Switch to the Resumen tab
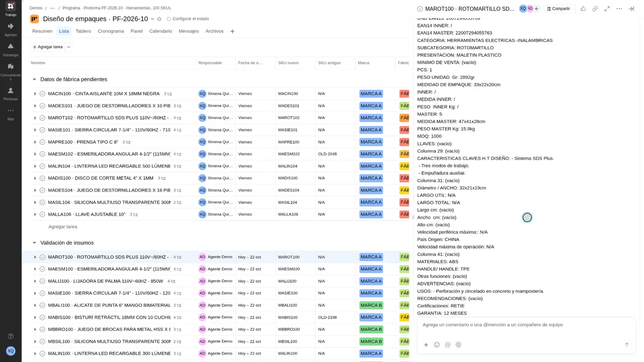The width and height of the screenshot is (644, 362). 42,31
